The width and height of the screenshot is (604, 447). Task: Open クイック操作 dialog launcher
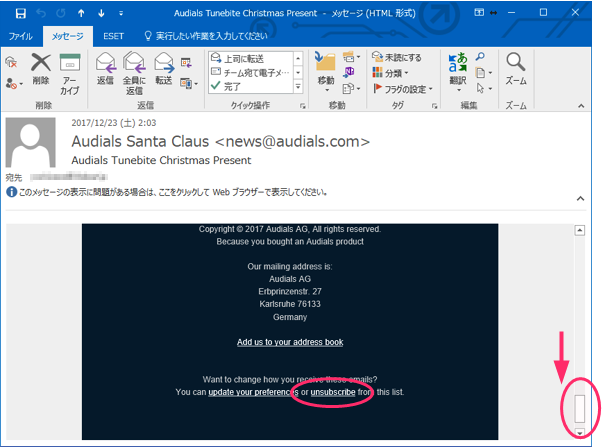click(x=302, y=106)
